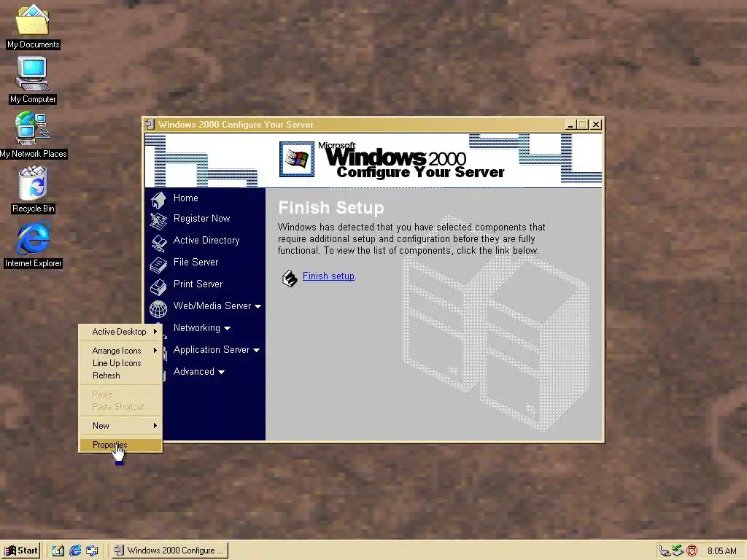Click the clock showing 8:05 AM
Screen dimensions: 747x560
click(721, 551)
